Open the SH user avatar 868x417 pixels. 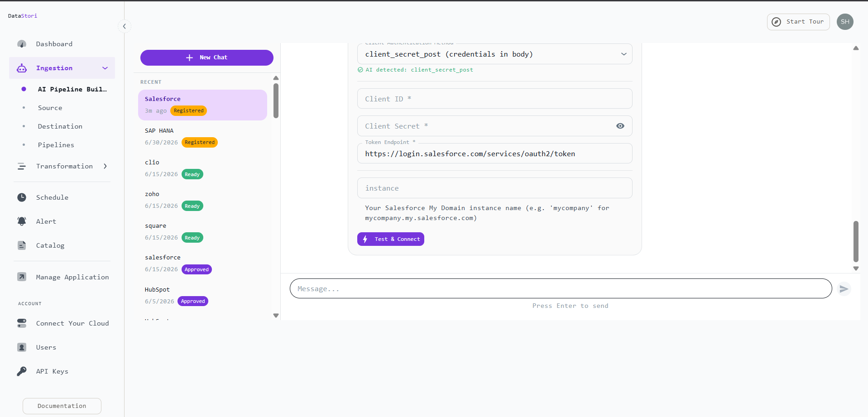845,22
